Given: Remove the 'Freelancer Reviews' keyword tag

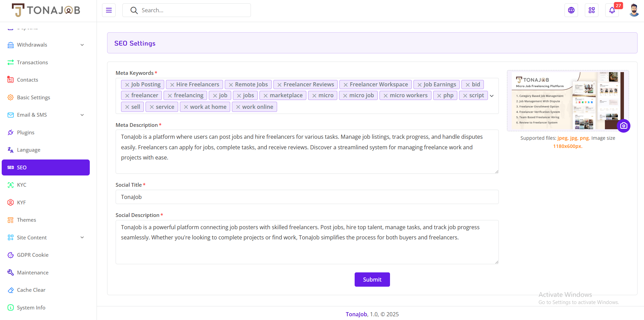Looking at the screenshot, I should coord(279,85).
